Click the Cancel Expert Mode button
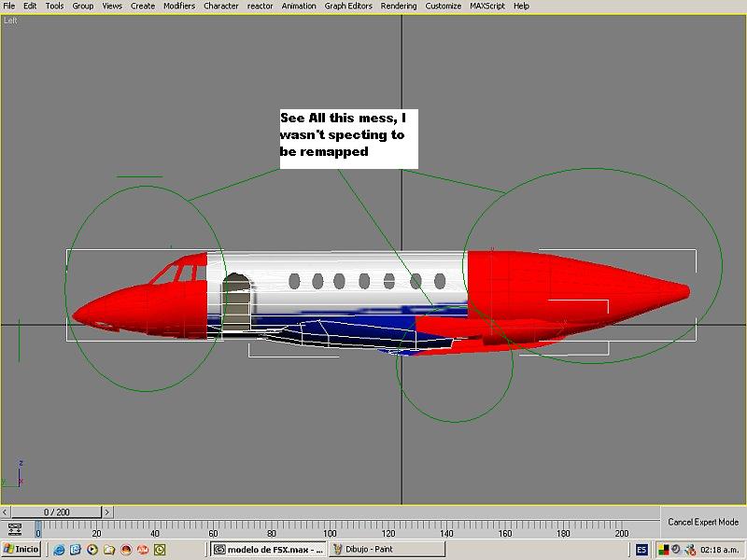The width and height of the screenshot is (747, 560). (x=702, y=522)
